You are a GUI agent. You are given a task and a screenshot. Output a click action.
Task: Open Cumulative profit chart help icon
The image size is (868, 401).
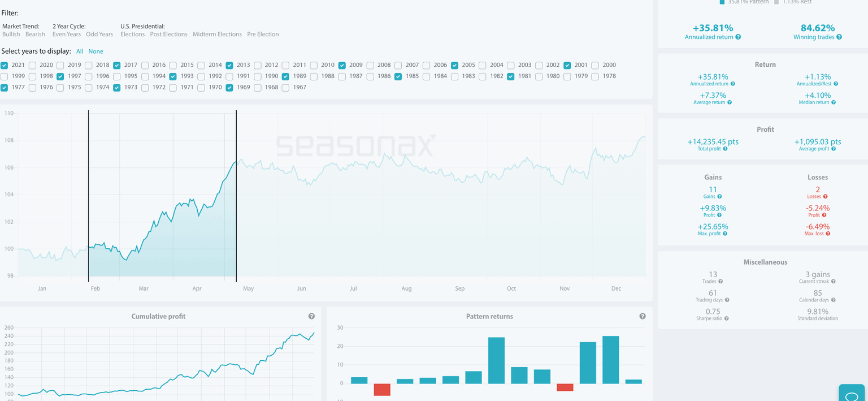tap(311, 317)
